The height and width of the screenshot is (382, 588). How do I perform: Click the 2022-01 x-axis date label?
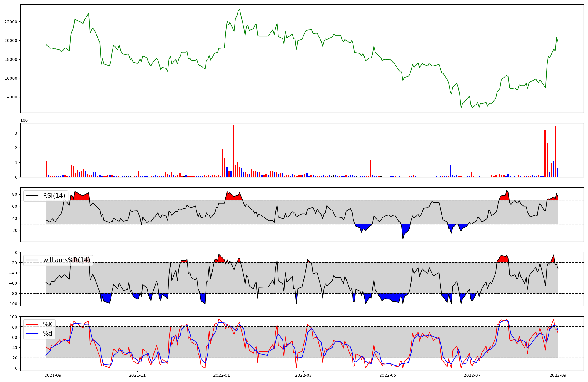pyautogui.click(x=221, y=375)
